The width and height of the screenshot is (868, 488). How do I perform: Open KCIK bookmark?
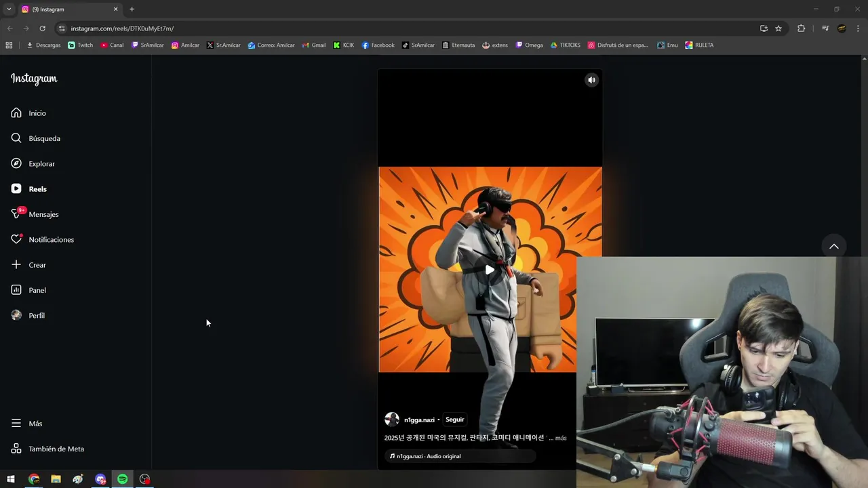[344, 45]
